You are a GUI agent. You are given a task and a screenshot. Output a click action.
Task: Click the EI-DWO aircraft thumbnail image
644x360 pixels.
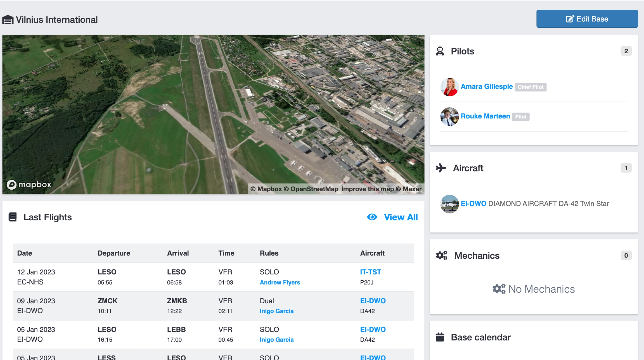coord(449,204)
